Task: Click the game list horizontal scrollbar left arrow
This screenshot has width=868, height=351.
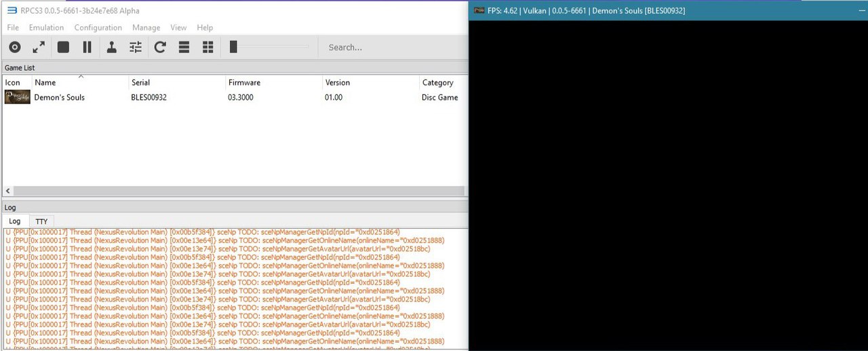Action: 7,191
